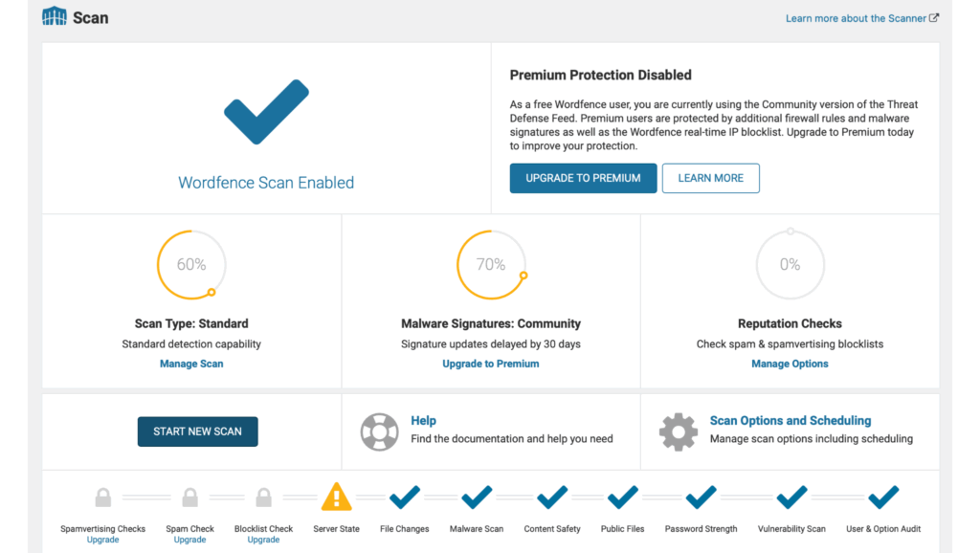Click the Vulnerability Scan checkmark icon
The width and height of the screenshot is (980, 553).
(791, 498)
